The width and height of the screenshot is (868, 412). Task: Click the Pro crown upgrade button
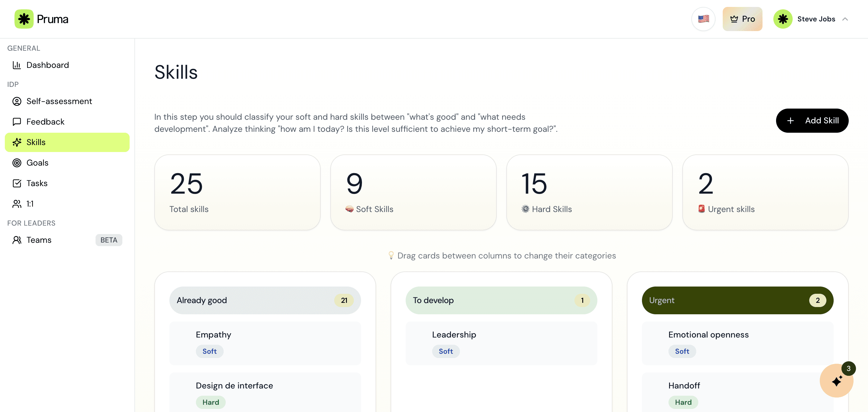pos(742,19)
